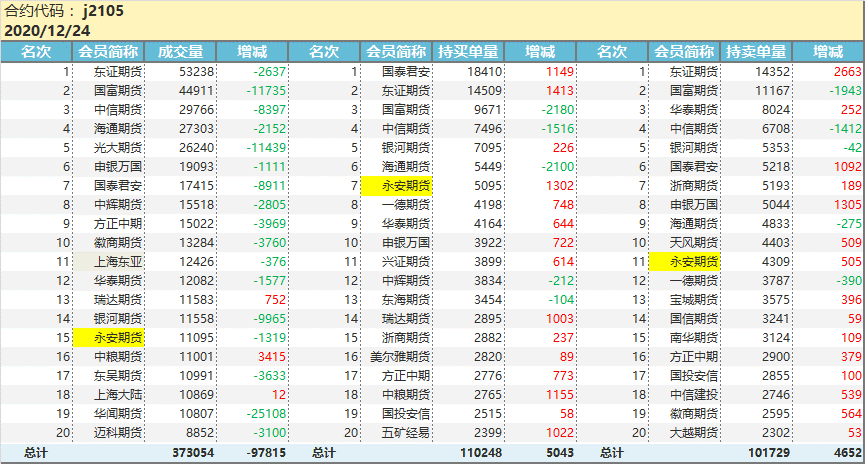Click highlighted 永安期货 in volume ranking
Viewport: 865px width, 464px height.
(109, 338)
